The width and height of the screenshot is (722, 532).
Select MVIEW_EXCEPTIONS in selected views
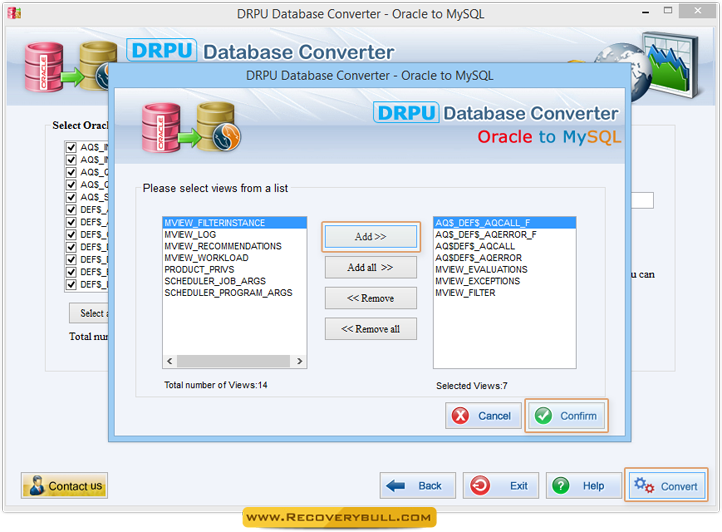(505, 281)
